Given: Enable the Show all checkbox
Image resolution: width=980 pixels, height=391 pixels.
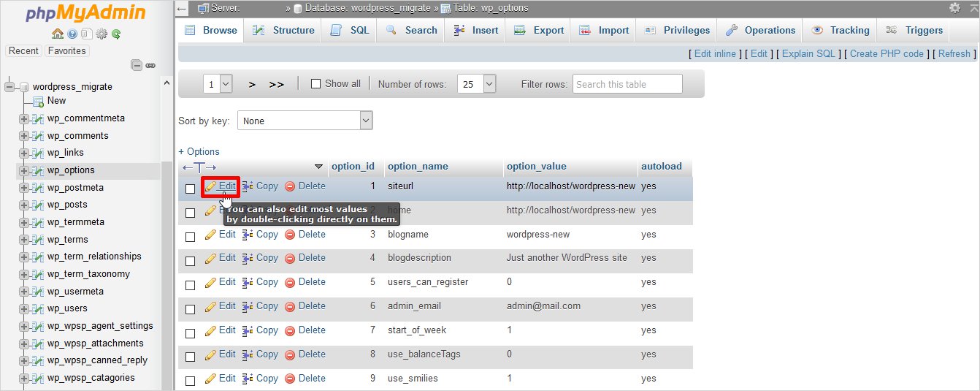Looking at the screenshot, I should [315, 84].
